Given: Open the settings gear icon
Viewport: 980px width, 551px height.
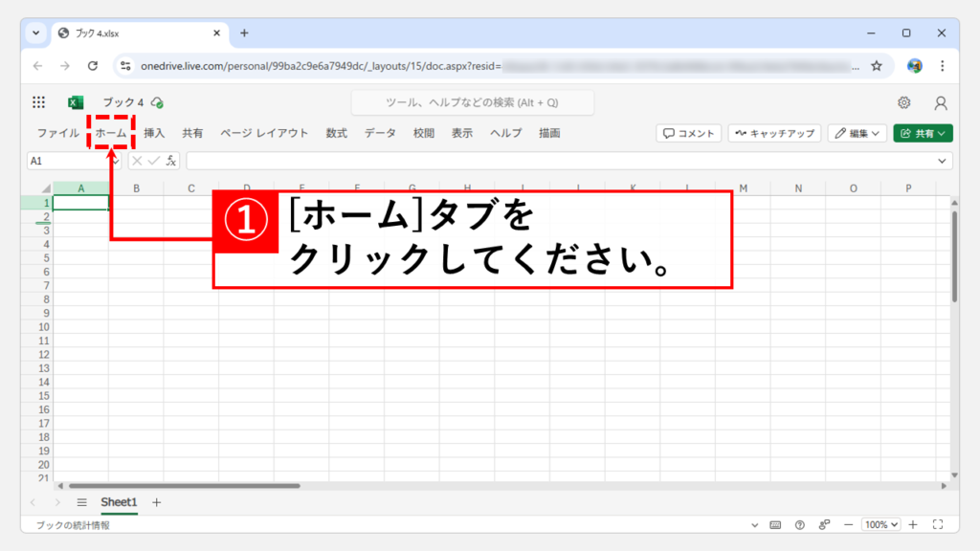Looking at the screenshot, I should tap(903, 102).
